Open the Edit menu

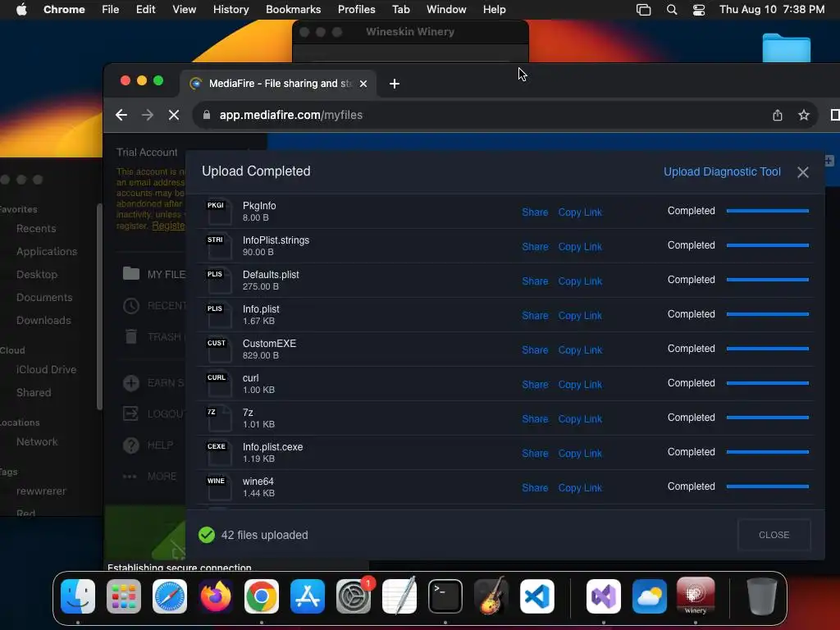point(146,10)
